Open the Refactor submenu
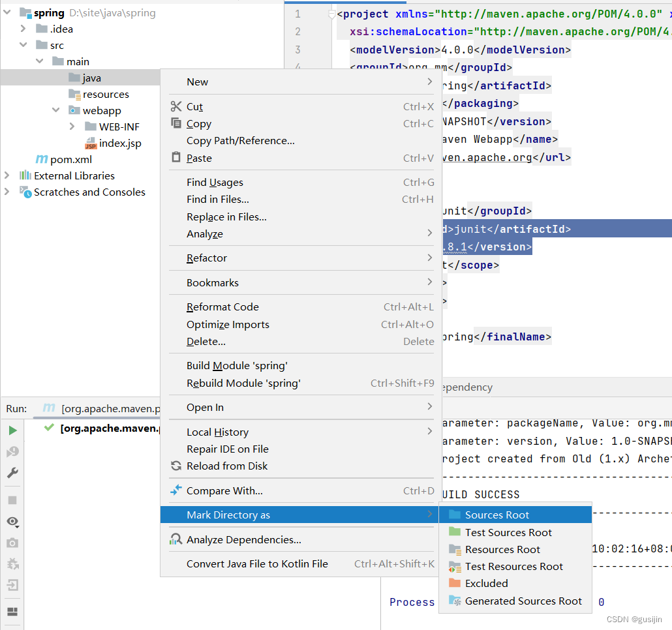This screenshot has height=630, width=672. (301, 258)
